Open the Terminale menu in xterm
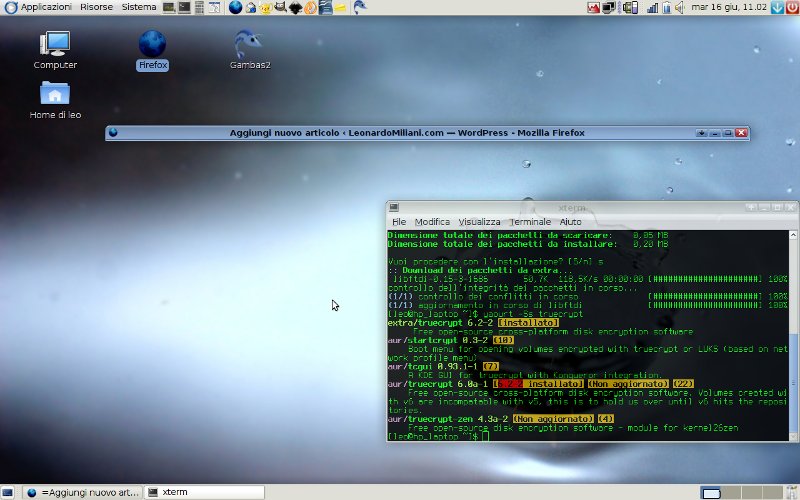 coord(530,222)
